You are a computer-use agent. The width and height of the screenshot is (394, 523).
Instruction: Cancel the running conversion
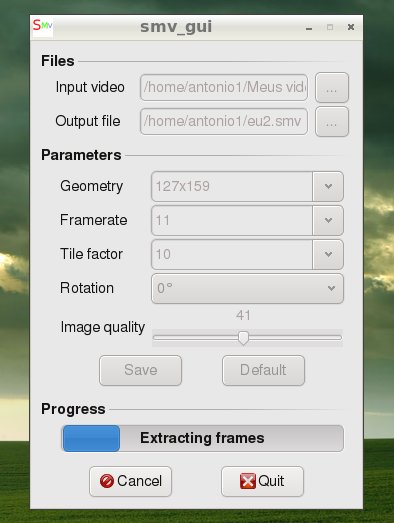click(x=130, y=481)
